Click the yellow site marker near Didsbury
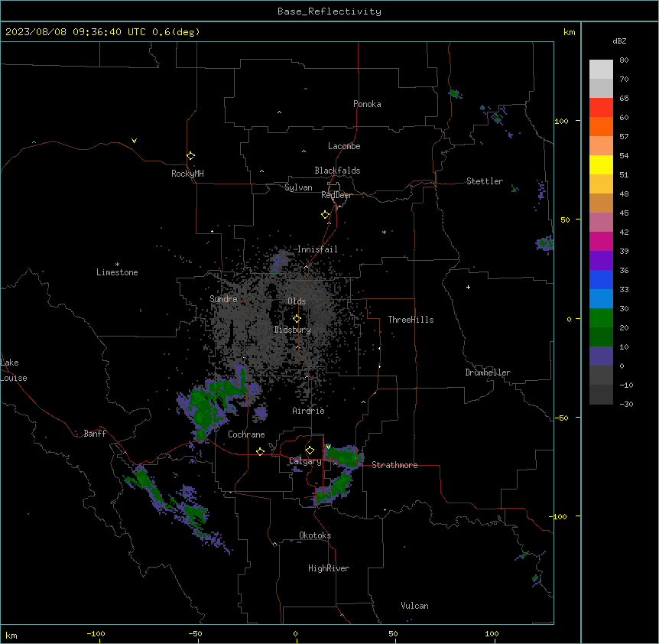659x644 pixels. [297, 319]
